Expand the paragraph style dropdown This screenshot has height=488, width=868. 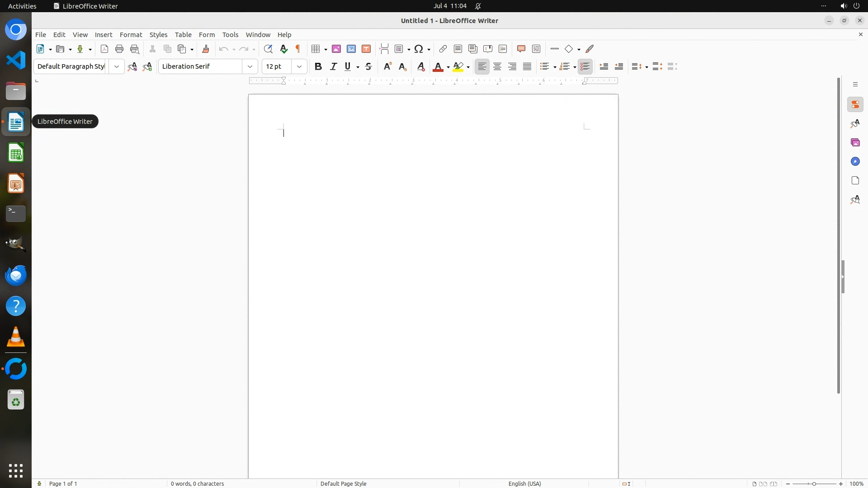(117, 66)
